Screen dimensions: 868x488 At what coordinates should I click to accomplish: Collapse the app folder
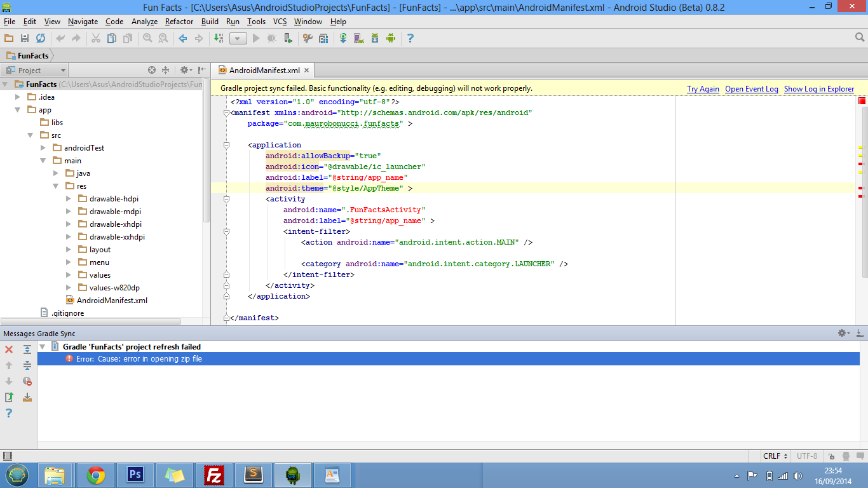click(x=18, y=110)
